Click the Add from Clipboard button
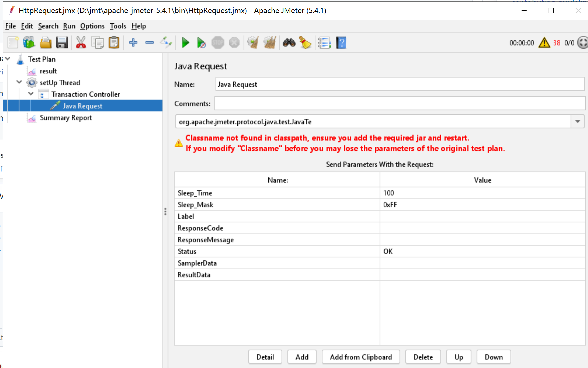This screenshot has height=368, width=588. point(361,357)
